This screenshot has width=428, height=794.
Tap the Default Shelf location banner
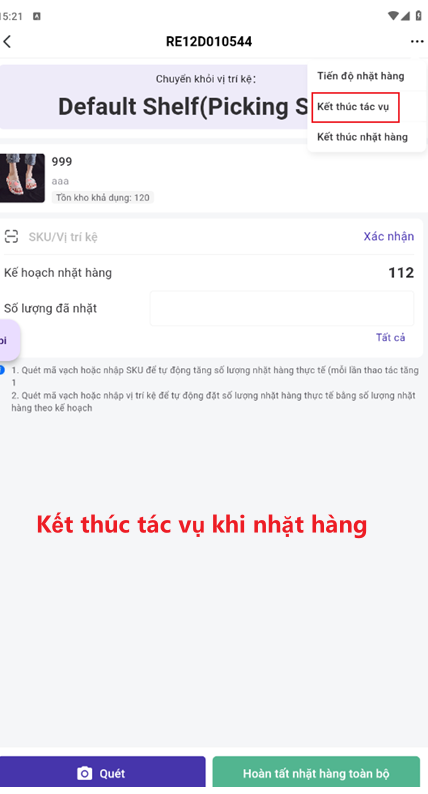(153, 96)
